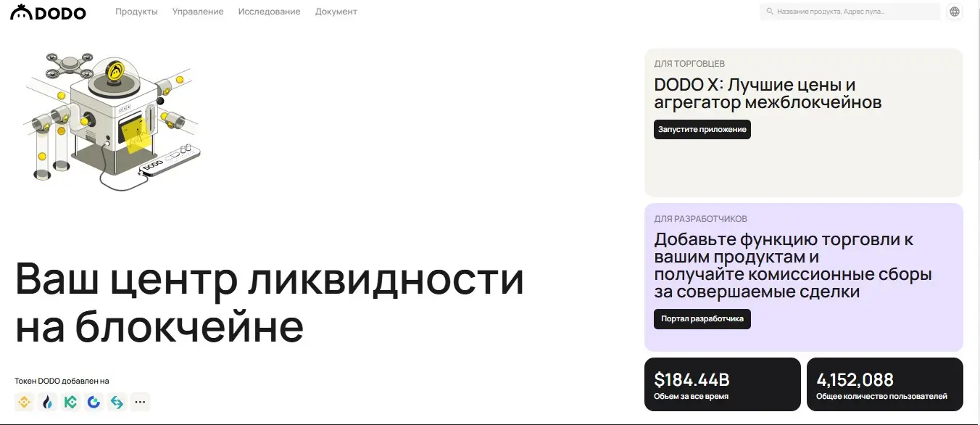
Task: Click the Запустите приложение button
Action: 702,129
